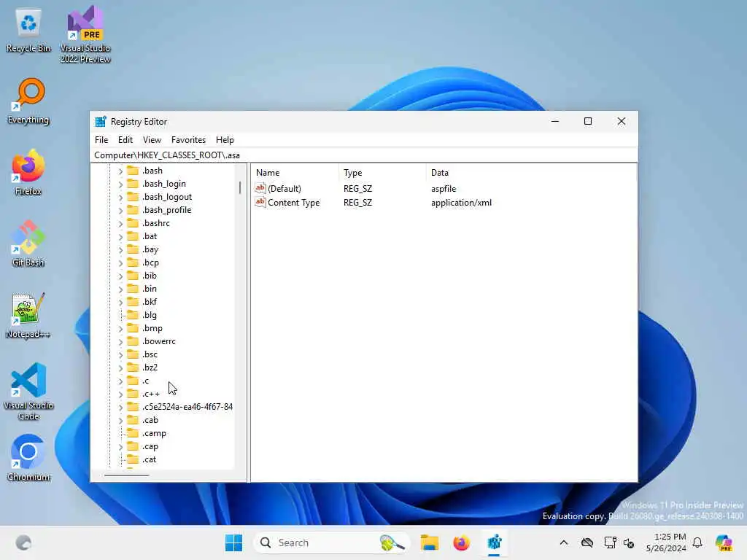The image size is (747, 560).
Task: Open the Windows Start button
Action: click(233, 542)
